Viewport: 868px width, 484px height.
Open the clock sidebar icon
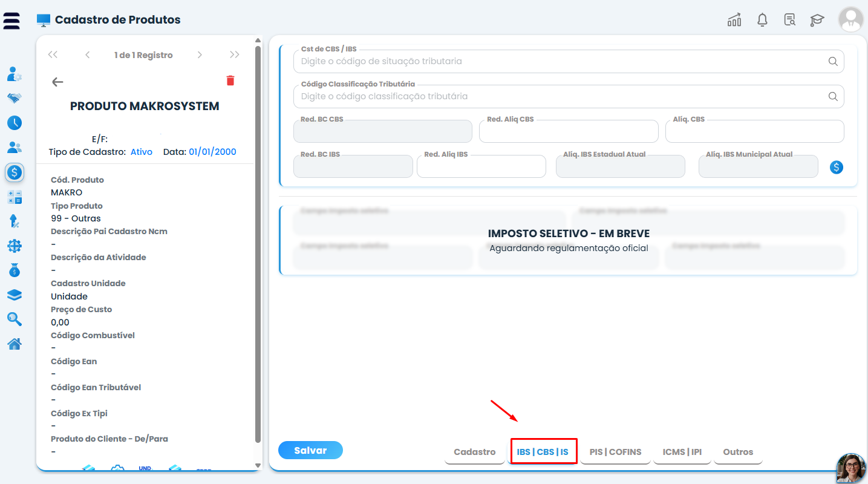(15, 123)
